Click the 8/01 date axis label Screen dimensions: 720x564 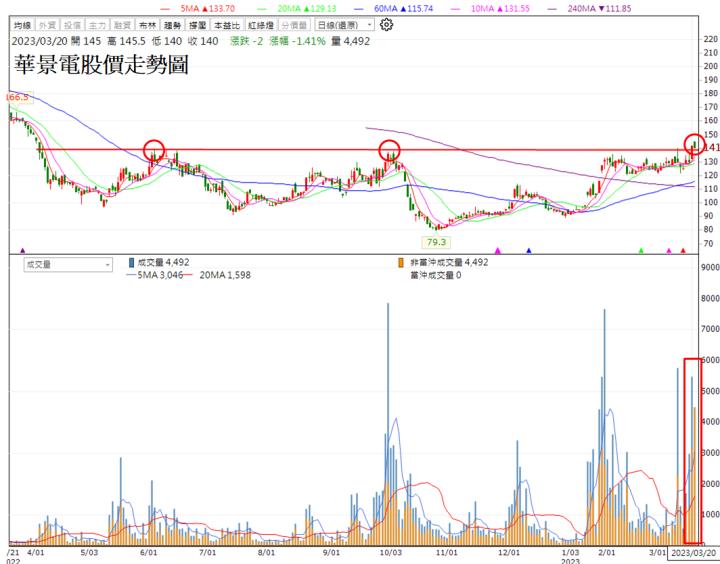click(266, 552)
